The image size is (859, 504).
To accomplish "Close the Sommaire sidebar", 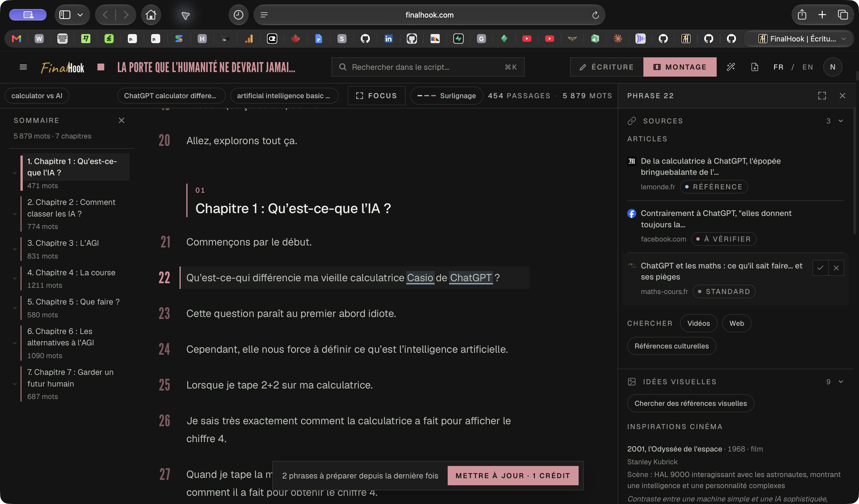I will tap(121, 120).
